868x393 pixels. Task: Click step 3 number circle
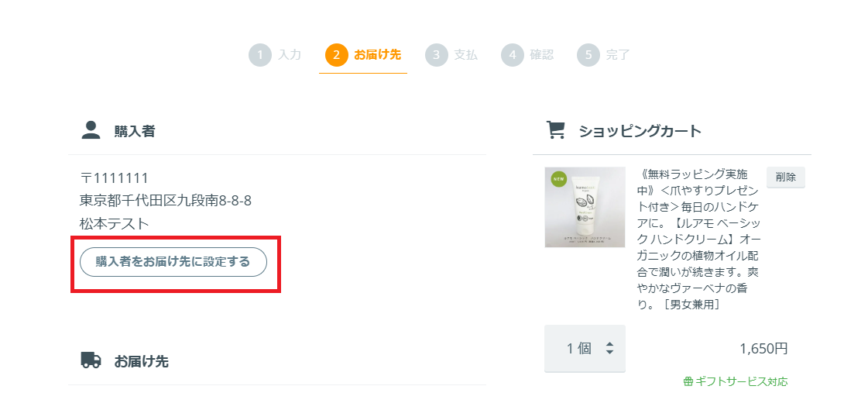pyautogui.click(x=436, y=55)
